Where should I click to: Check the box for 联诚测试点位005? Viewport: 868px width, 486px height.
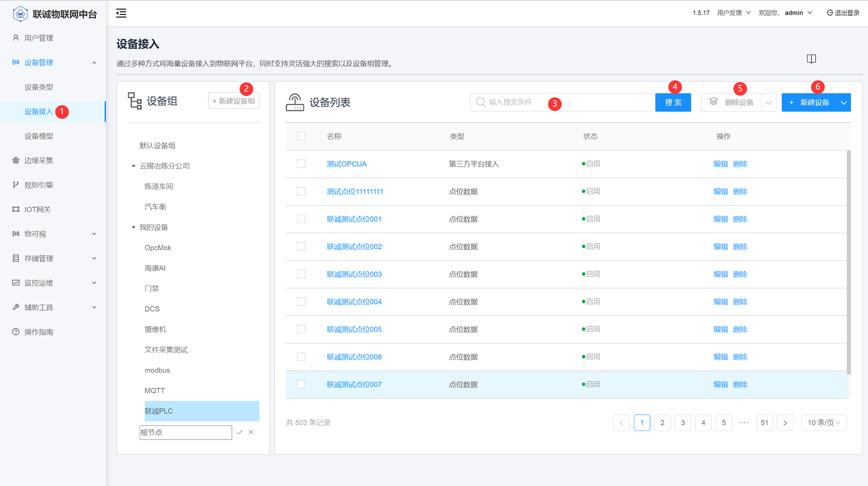click(301, 329)
